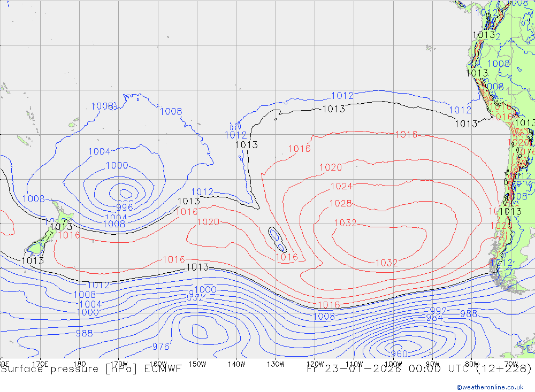Click the small closed contour near 130W

[277, 239]
